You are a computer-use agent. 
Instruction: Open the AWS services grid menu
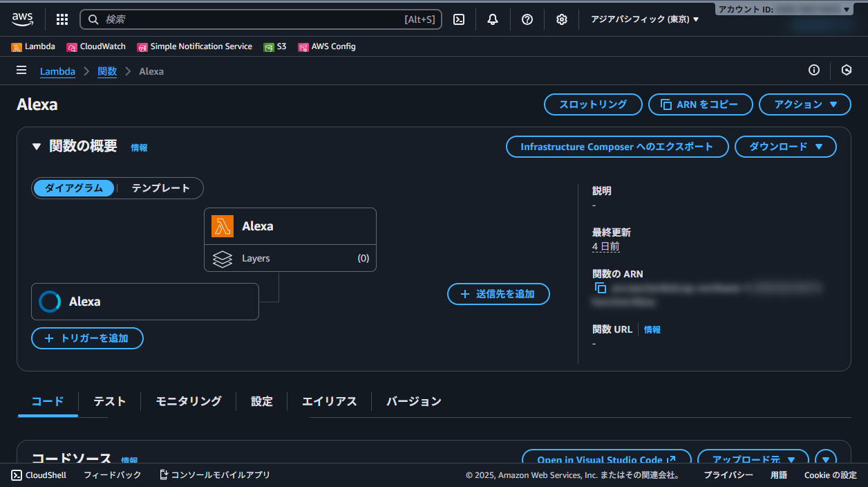(x=62, y=19)
